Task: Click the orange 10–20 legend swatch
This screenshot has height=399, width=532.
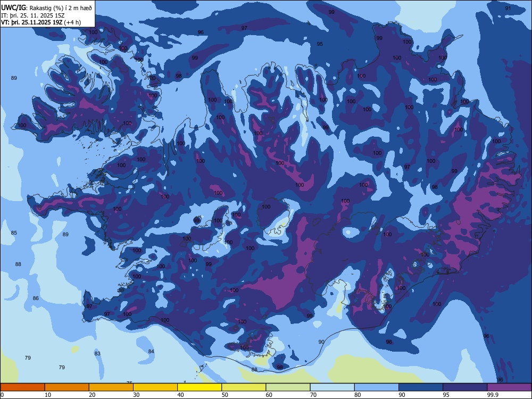Action: [67, 387]
